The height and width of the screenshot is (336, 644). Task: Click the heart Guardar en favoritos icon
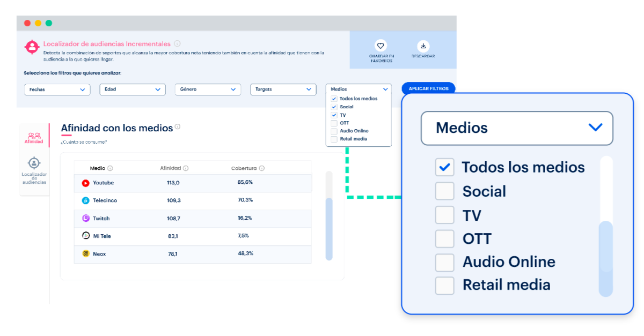tap(380, 46)
